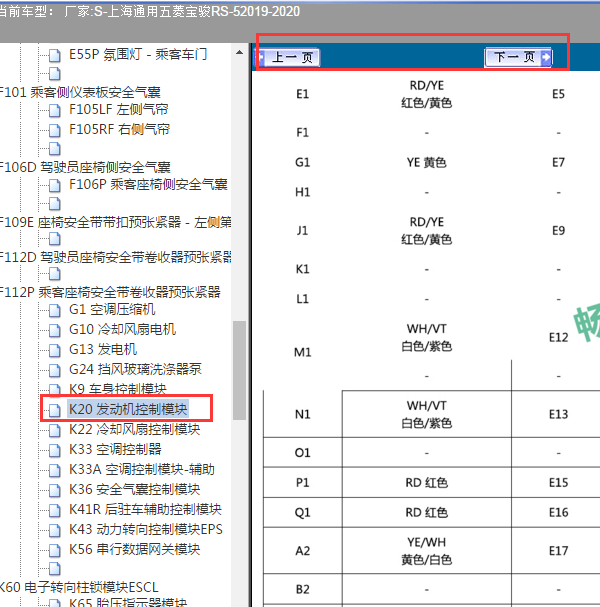
Task: Click the tree panel vertical scrollbar thumb
Action: pos(239,370)
